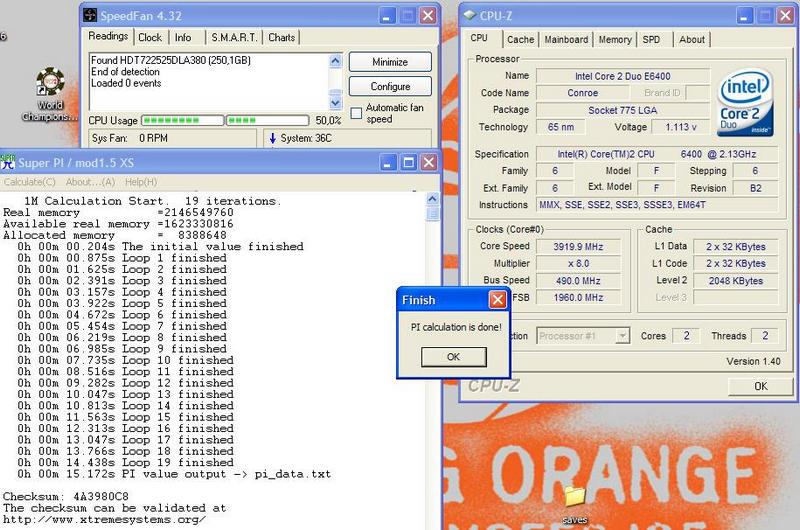This screenshot has height=530, width=800.
Task: Open the CPU-Z About tab
Action: (x=691, y=40)
